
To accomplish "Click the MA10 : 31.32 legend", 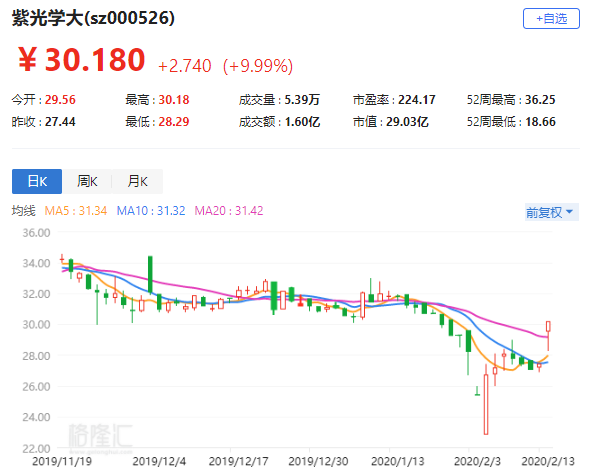I will (x=151, y=211).
